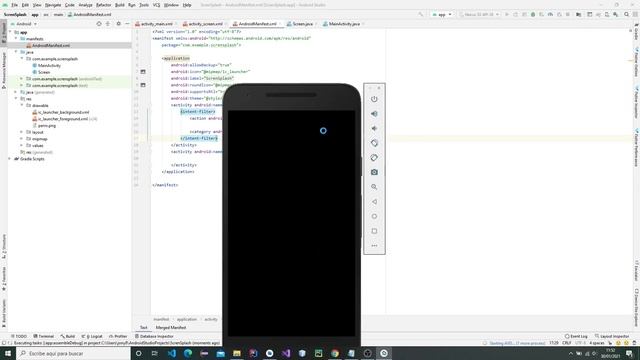The width and height of the screenshot is (640, 360).
Task: Click the green Run app arrow
Action: (507, 14)
